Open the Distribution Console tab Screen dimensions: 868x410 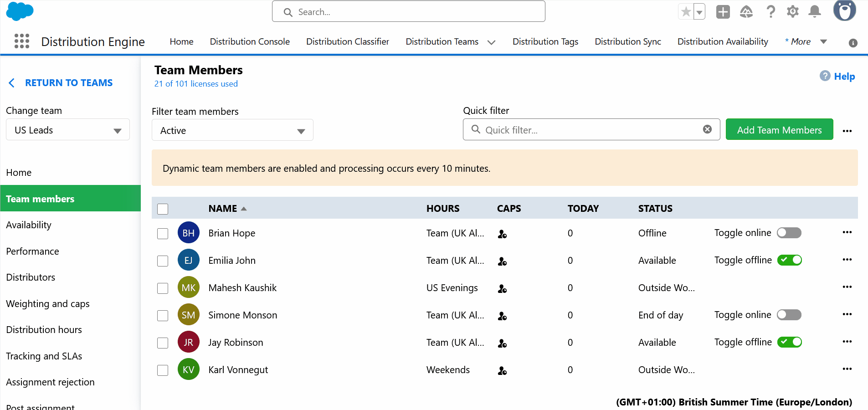click(250, 41)
